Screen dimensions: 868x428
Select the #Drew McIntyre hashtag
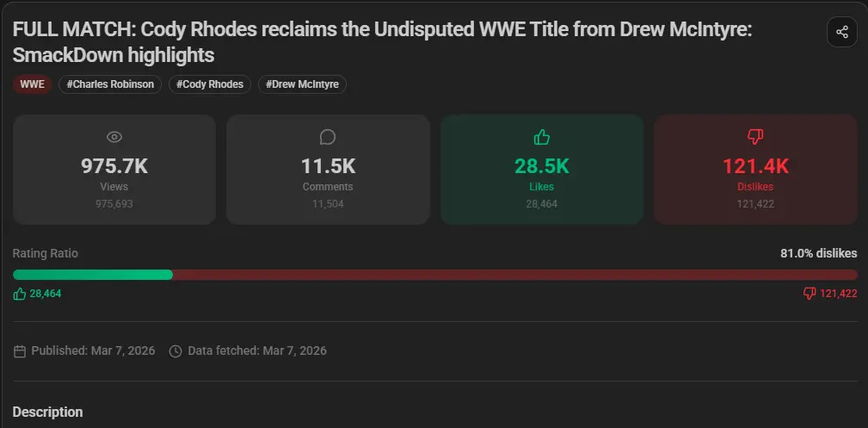[x=302, y=84]
